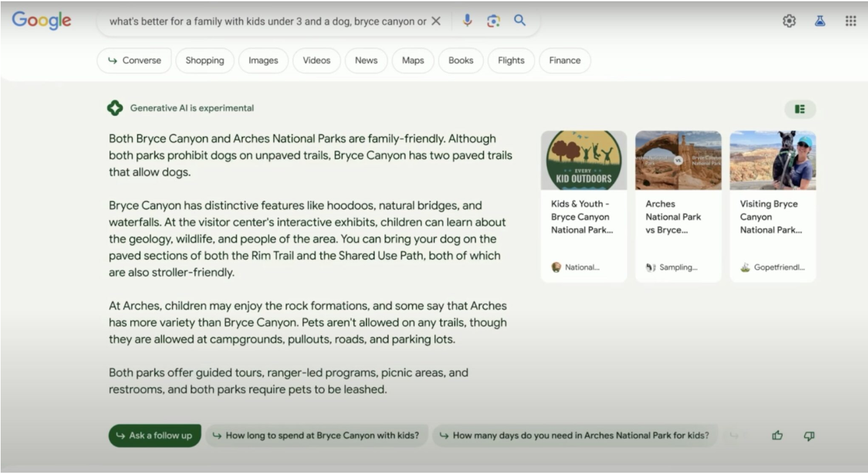Switch to Videos results

coord(317,60)
